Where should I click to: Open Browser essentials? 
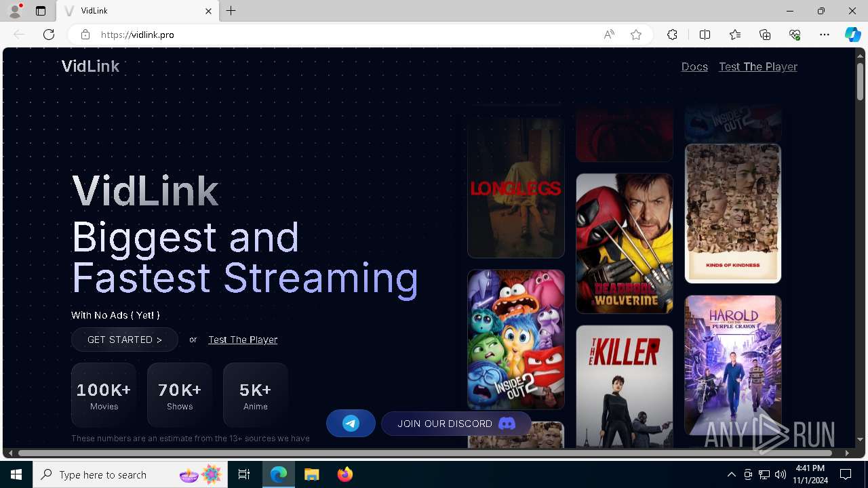click(x=795, y=35)
